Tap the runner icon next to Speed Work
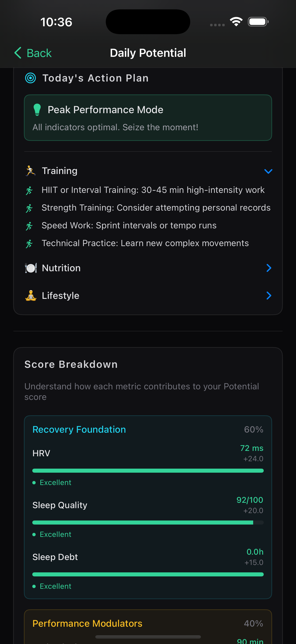The width and height of the screenshot is (296, 644). point(29,225)
